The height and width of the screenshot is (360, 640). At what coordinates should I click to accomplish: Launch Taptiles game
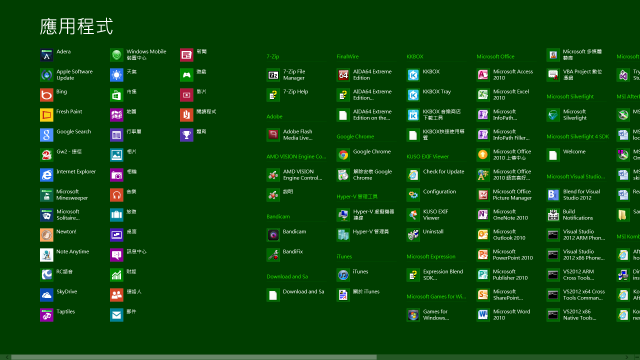click(x=47, y=315)
